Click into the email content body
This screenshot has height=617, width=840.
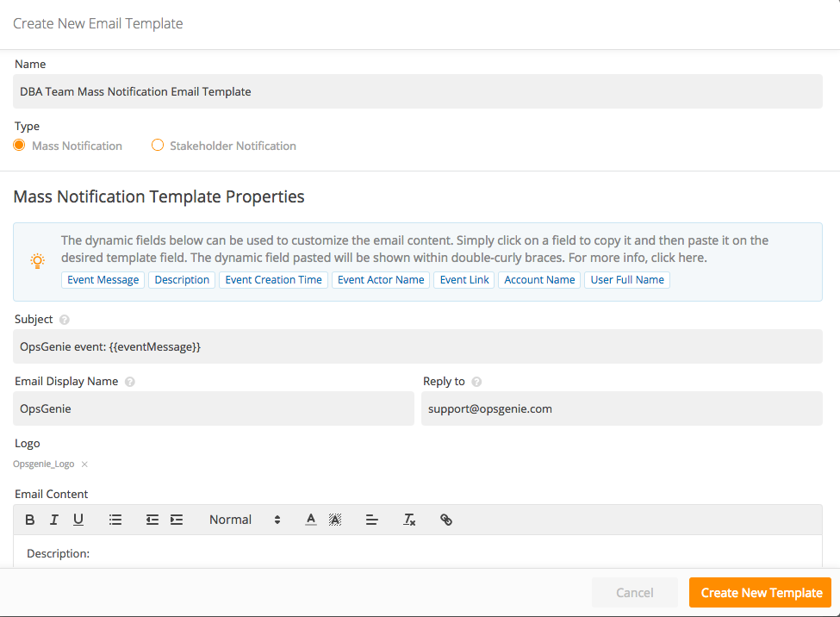click(418, 552)
